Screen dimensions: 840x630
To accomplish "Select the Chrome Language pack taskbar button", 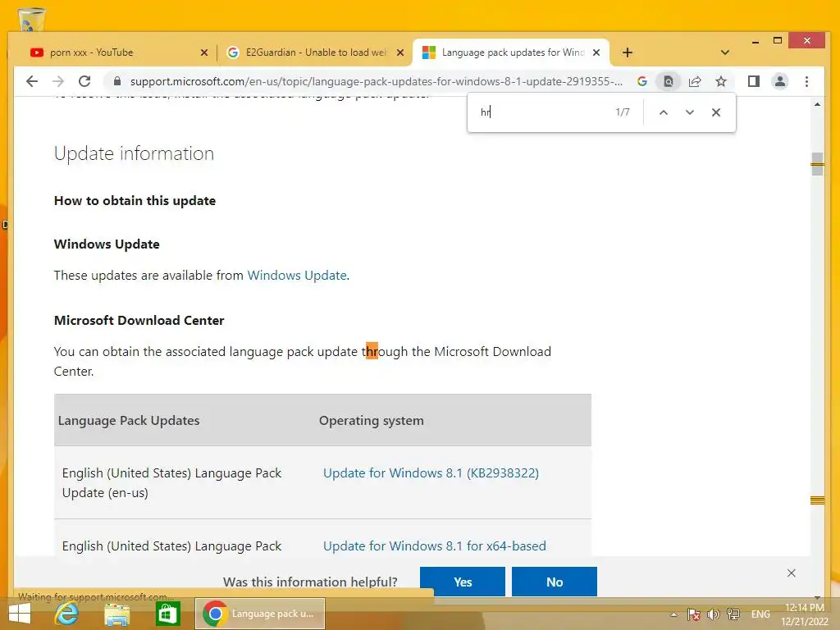I will 260,614.
